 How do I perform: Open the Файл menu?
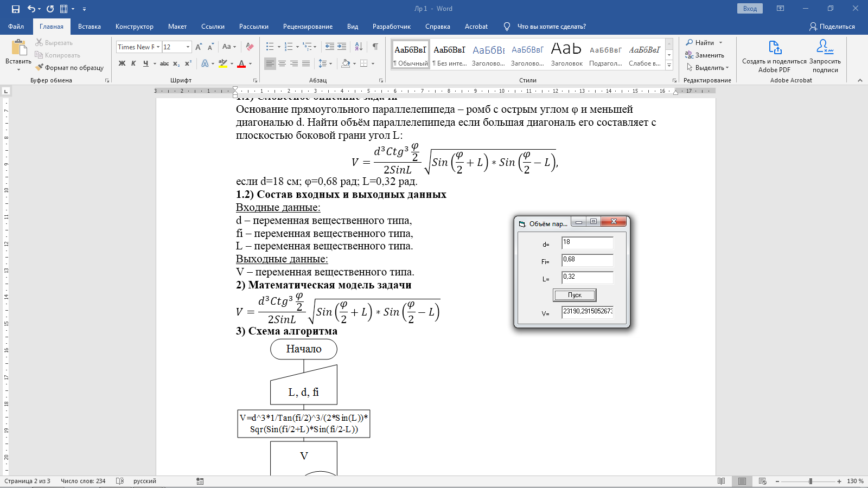click(16, 26)
